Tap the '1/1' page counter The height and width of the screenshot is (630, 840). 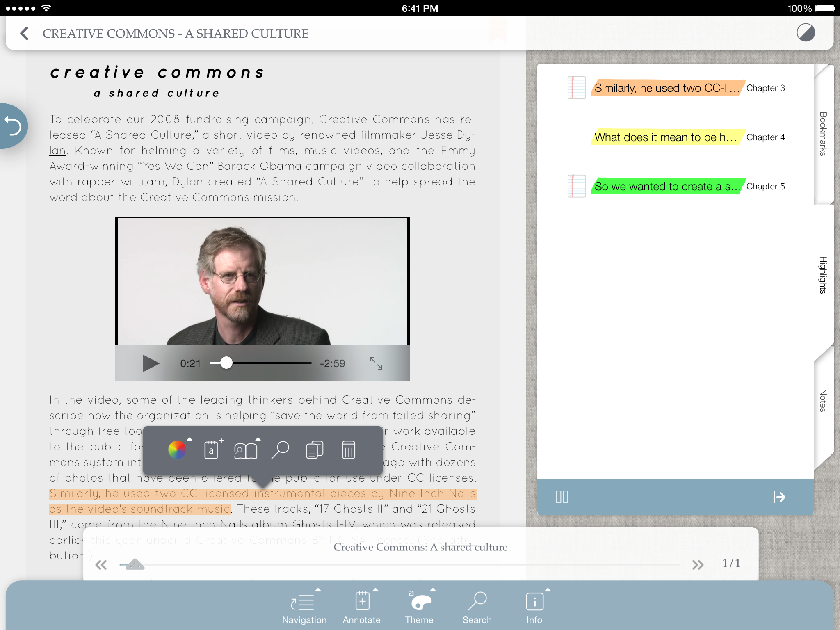(731, 563)
